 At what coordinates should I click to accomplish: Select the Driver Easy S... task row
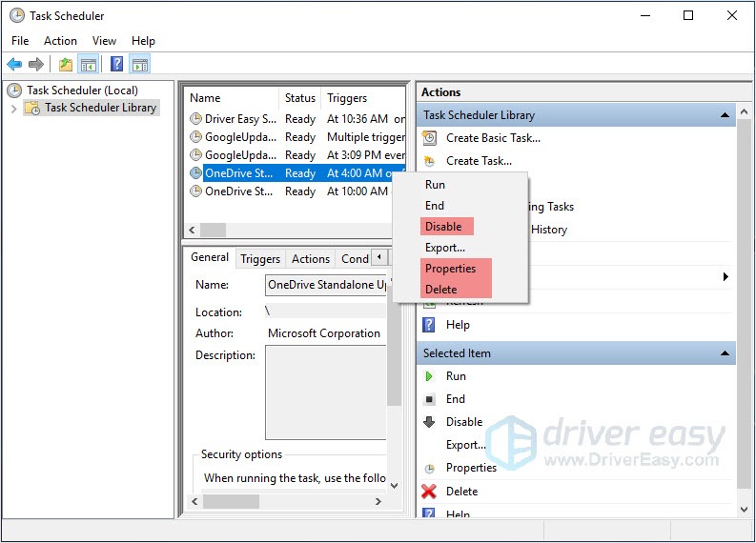(297, 118)
